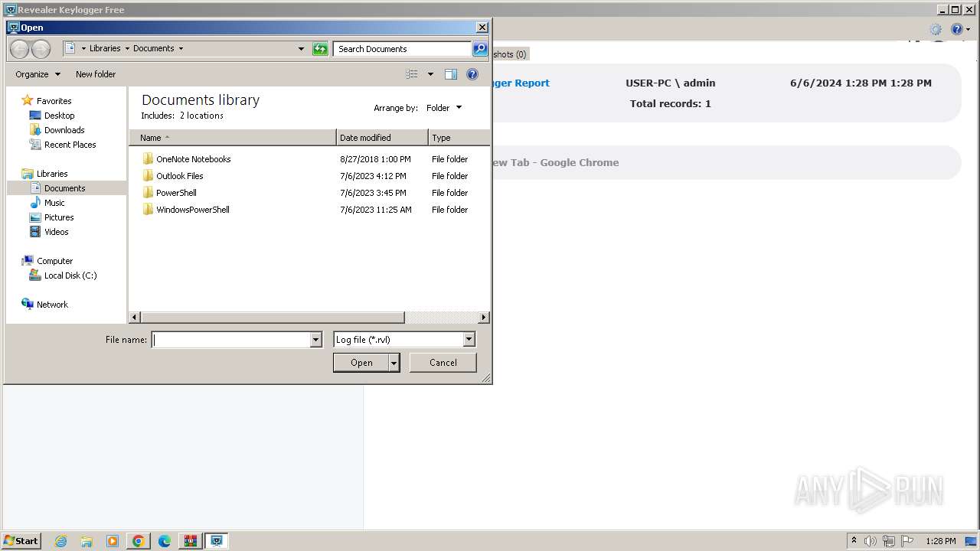Select the Videos library
980x551 pixels.
(56, 232)
